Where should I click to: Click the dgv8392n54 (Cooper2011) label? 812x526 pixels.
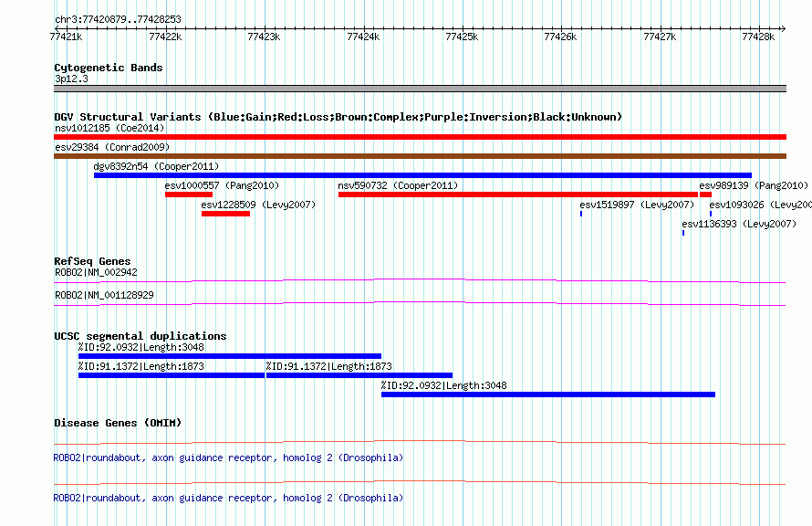156,166
